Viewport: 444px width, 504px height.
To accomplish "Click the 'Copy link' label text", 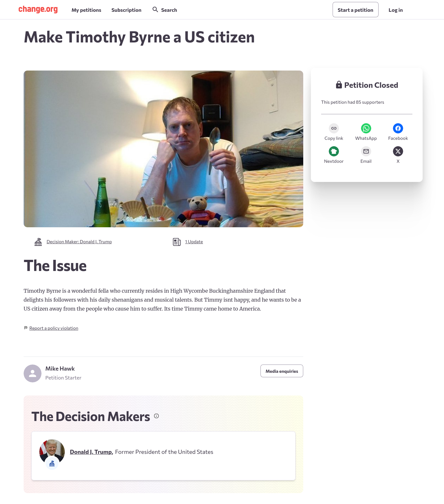I will 334,138.
